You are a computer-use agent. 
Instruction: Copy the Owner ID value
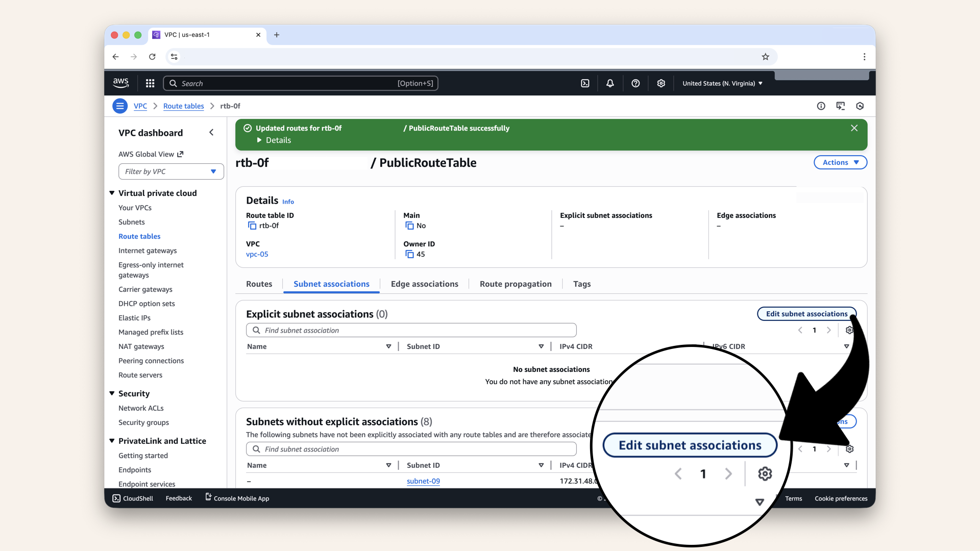(x=409, y=254)
